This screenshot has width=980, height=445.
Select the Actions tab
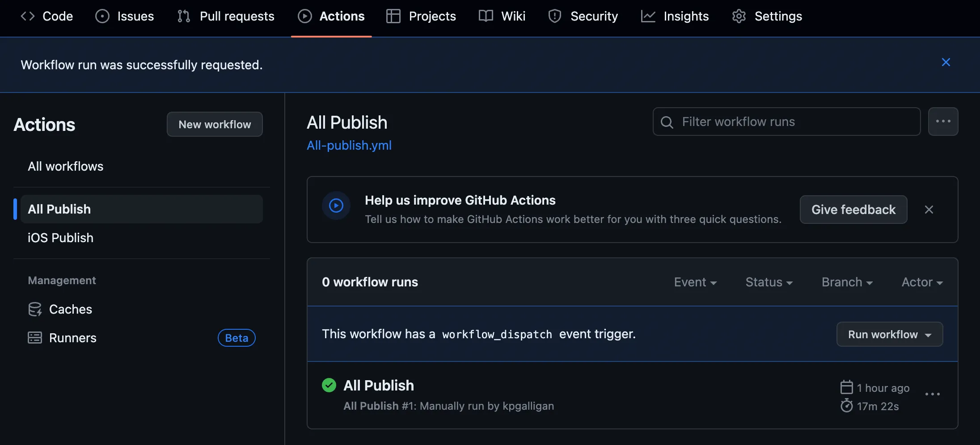(331, 16)
